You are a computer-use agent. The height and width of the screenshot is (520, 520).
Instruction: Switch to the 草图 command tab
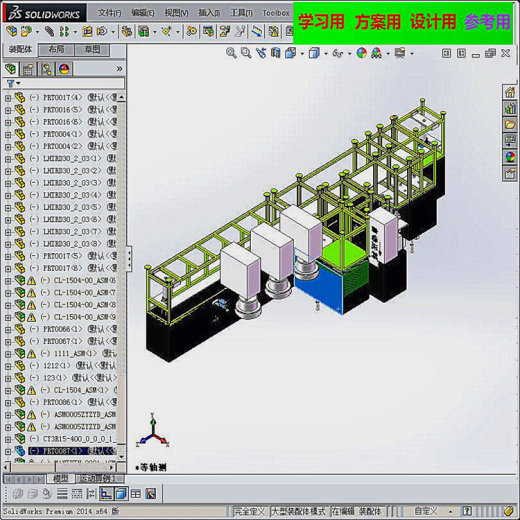coord(92,50)
